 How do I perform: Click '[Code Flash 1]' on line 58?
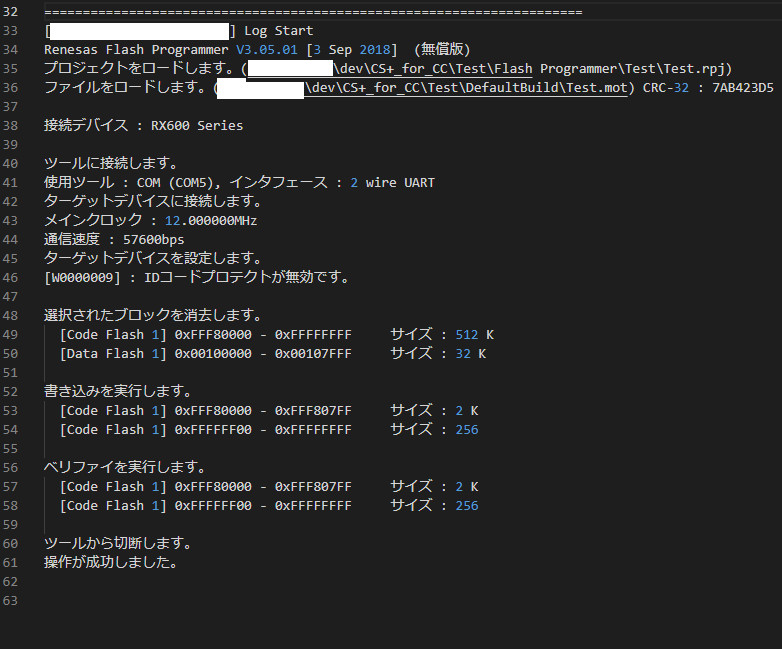tap(113, 505)
